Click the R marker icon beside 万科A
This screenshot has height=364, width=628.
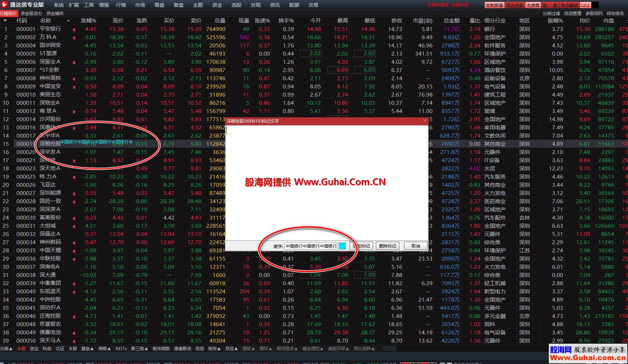click(x=74, y=38)
